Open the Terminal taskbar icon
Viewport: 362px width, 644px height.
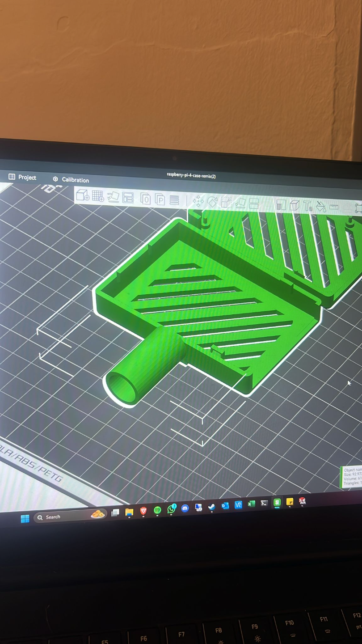click(x=264, y=503)
